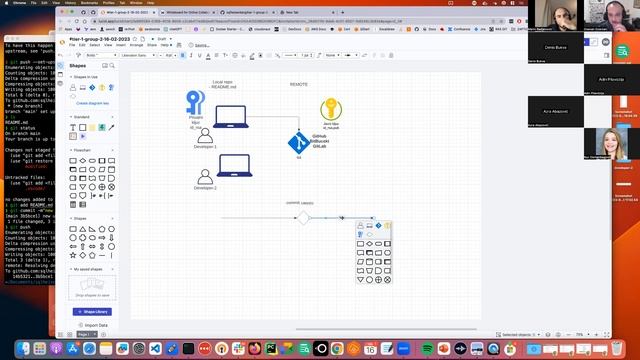Open the text color picker in toolbar

coord(208,55)
